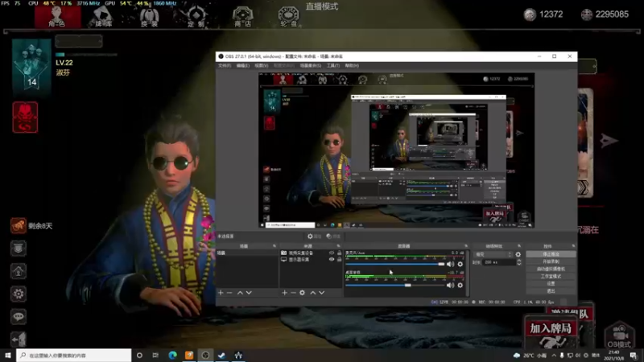Image resolution: width=644 pixels, height=362 pixels.
Task: Click the 加入牌局 join game button
Action: pyautogui.click(x=551, y=333)
